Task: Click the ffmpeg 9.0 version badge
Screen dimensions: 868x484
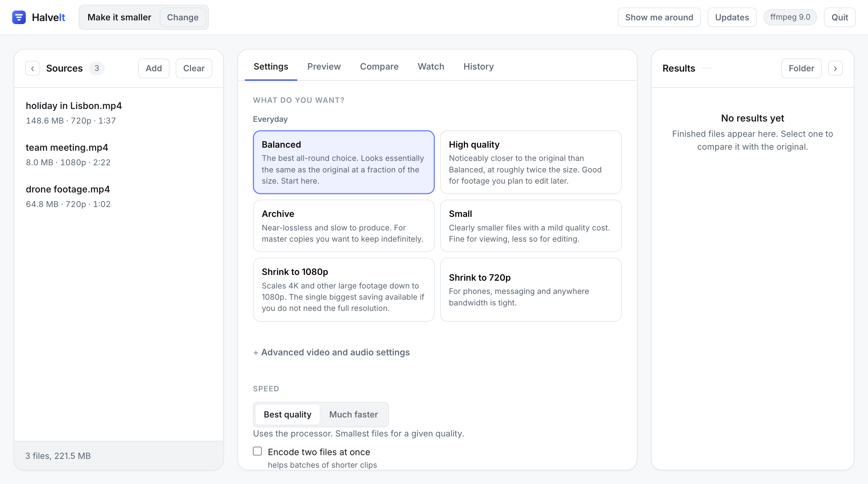Action: click(x=790, y=17)
